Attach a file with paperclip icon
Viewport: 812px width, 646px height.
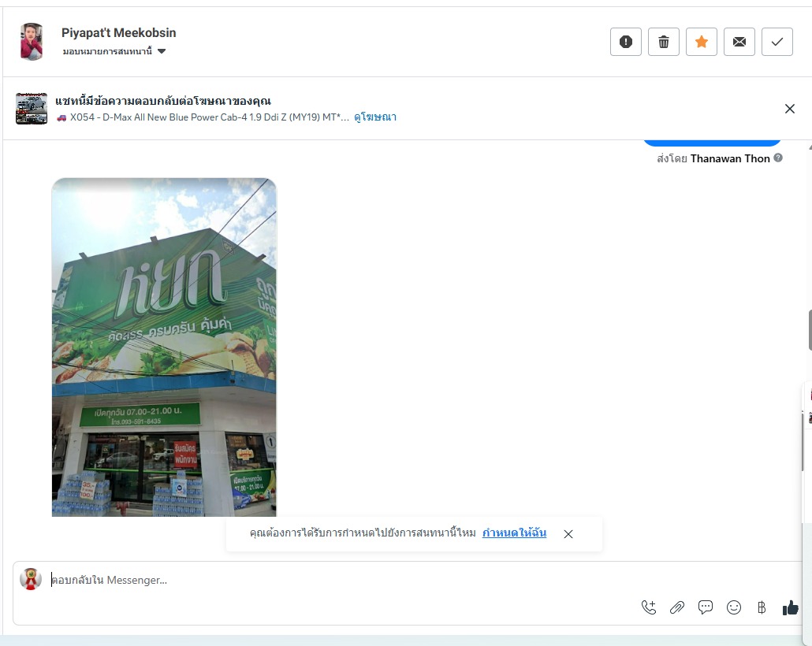[x=677, y=607]
